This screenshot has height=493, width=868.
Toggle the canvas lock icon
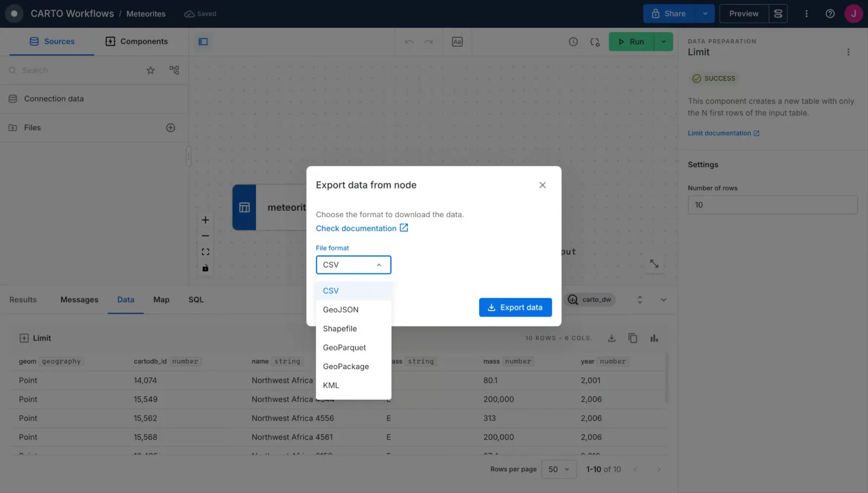click(x=205, y=268)
